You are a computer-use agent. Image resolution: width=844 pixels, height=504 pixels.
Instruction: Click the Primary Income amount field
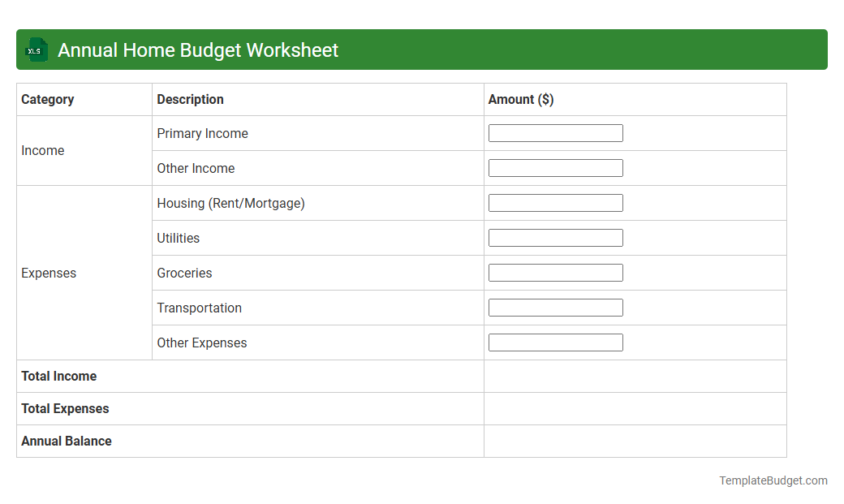pos(555,132)
